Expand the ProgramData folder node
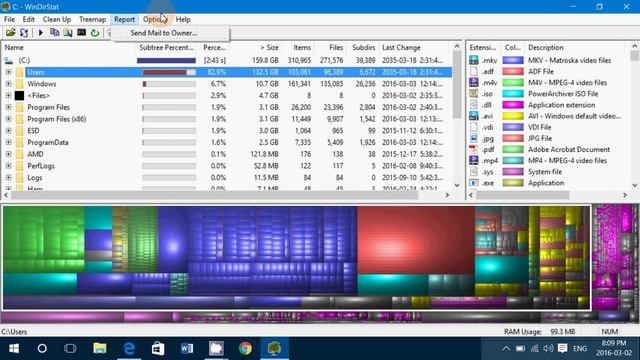Screen dimensions: 640x360 tap(9, 142)
